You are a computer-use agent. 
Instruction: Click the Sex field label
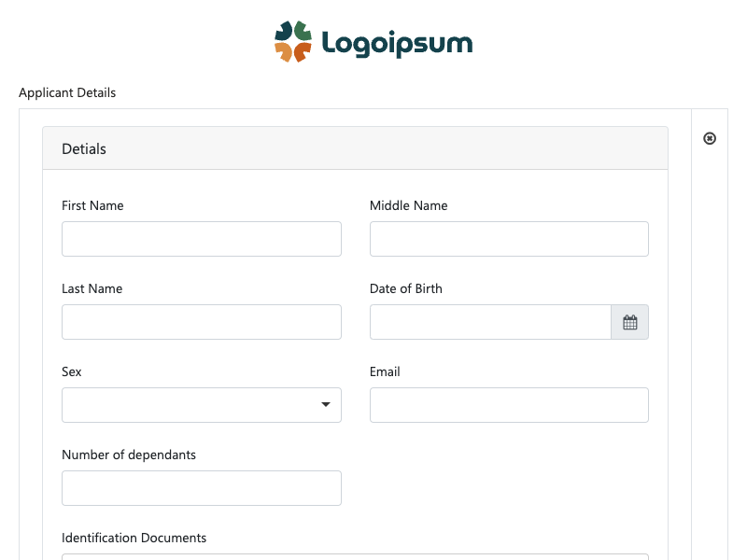72,371
